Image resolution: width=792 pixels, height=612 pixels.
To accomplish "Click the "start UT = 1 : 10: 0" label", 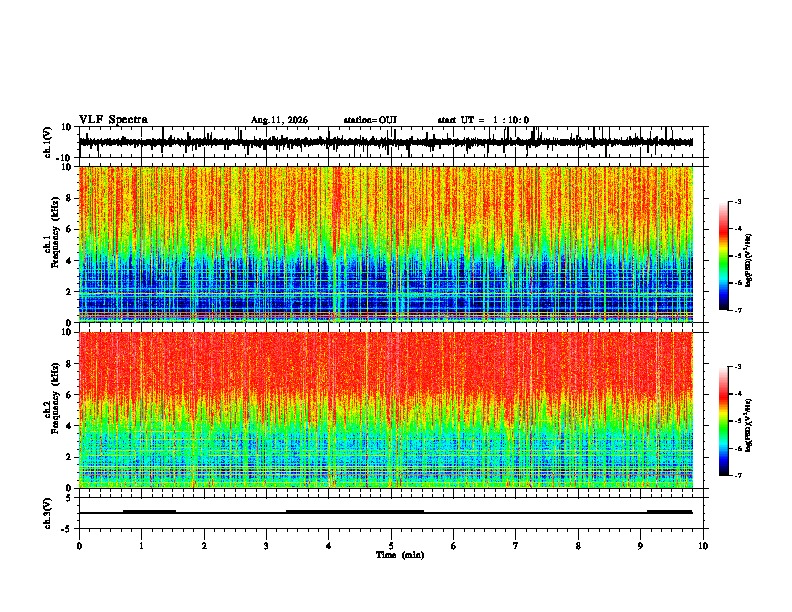I will (483, 120).
